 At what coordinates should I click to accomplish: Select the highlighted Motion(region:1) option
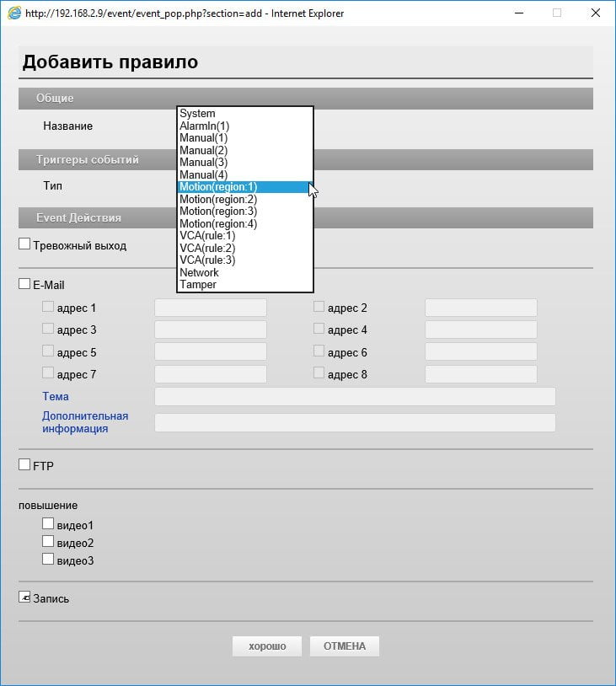(245, 187)
